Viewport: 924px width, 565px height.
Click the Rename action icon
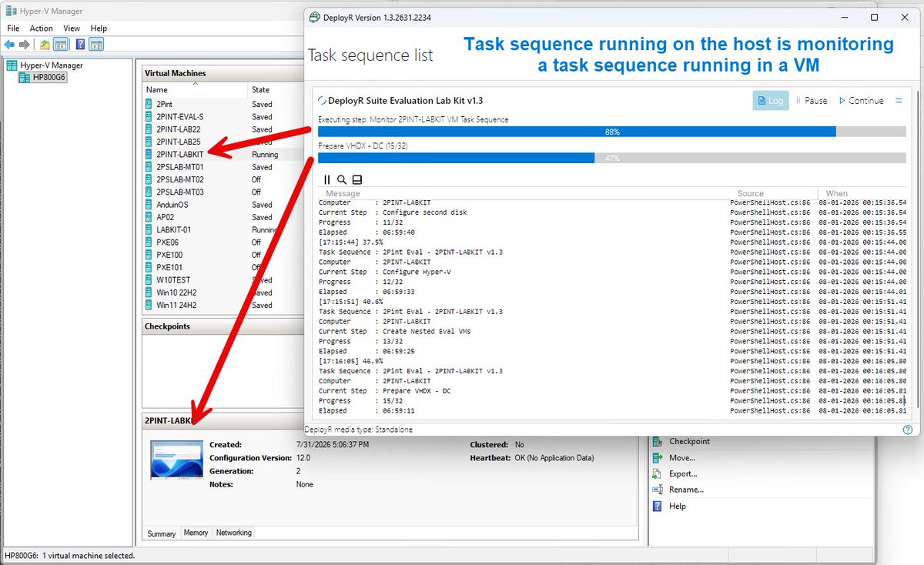658,490
